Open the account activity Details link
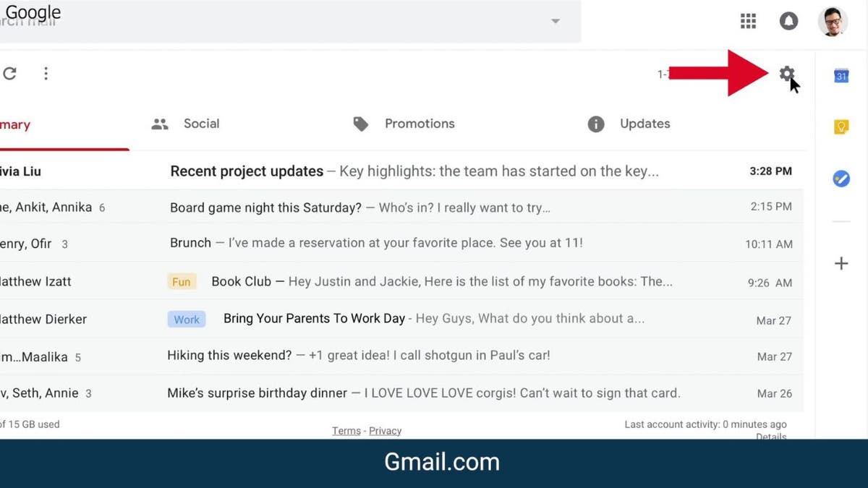The width and height of the screenshot is (868, 488). coord(771,436)
